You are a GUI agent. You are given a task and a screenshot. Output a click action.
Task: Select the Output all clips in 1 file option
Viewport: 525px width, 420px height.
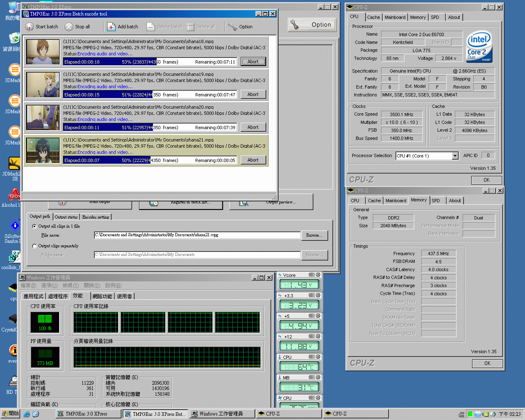tap(34, 226)
